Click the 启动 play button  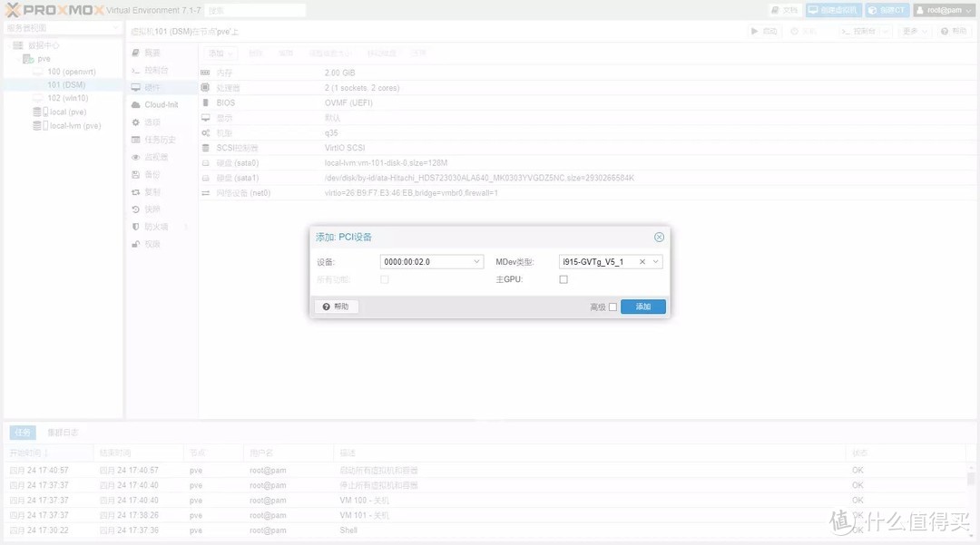point(764,31)
